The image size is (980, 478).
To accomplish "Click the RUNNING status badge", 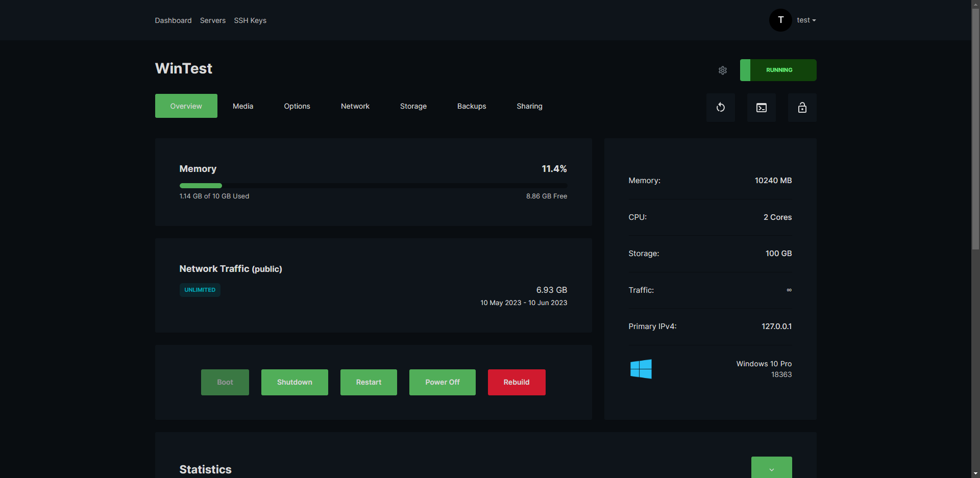I will [x=778, y=70].
